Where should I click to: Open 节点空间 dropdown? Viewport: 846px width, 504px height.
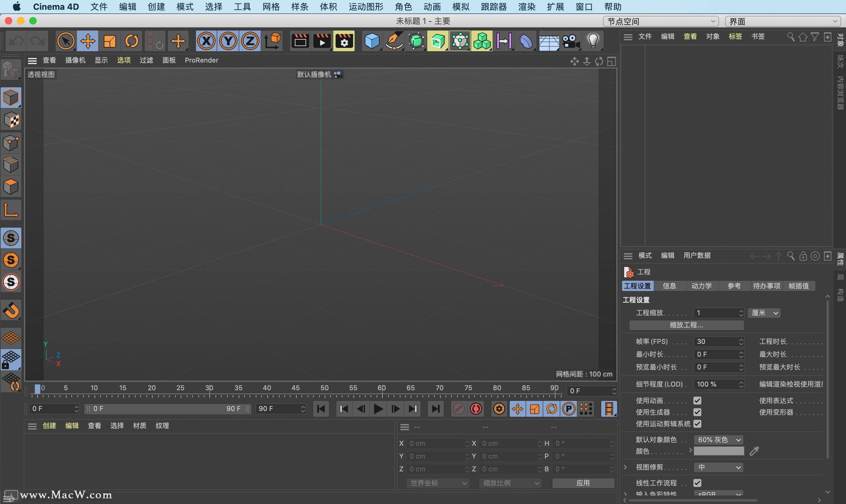click(x=661, y=21)
